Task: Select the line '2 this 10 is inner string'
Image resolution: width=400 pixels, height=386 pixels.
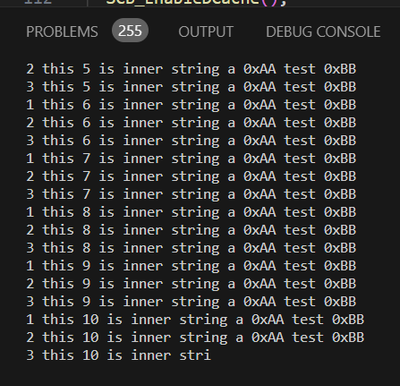Action: [x=195, y=338]
